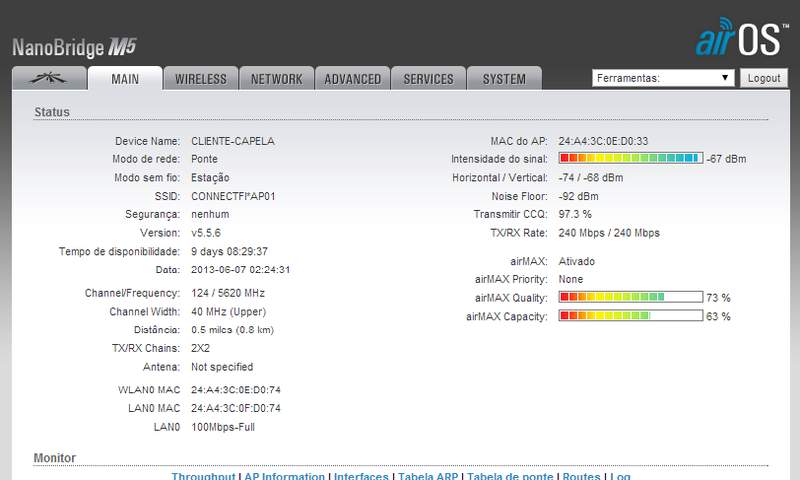Select TX/RX rate 240 Mbps / 240 Mbps
The width and height of the screenshot is (800, 480).
609,233
